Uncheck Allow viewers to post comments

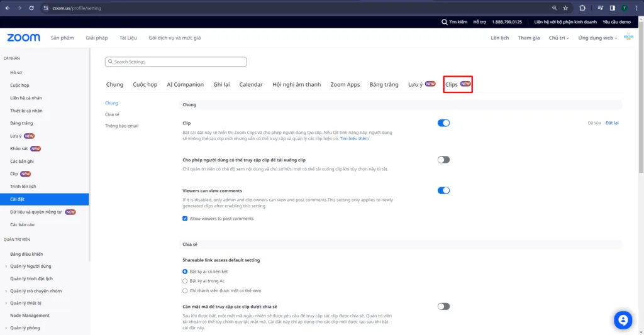185,219
